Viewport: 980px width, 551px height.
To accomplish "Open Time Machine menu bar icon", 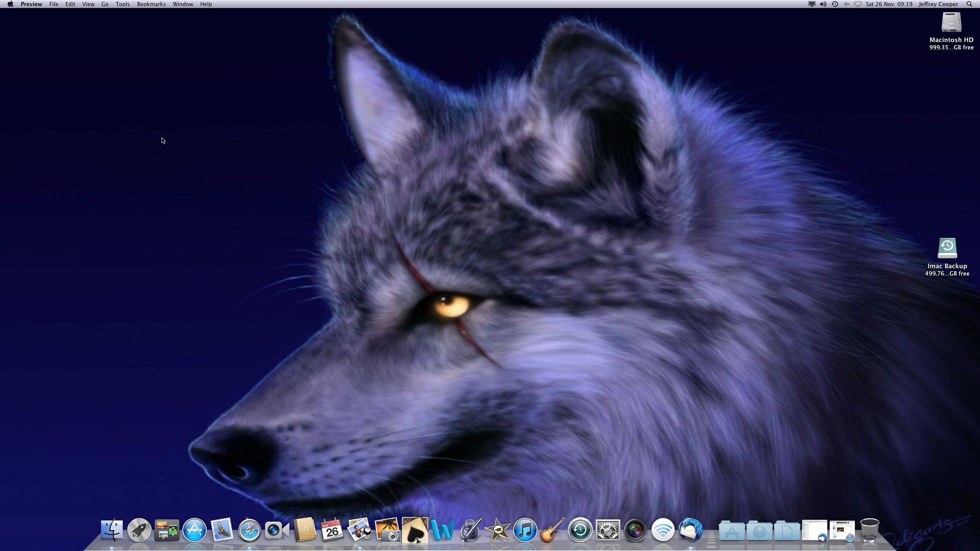I will click(835, 4).
